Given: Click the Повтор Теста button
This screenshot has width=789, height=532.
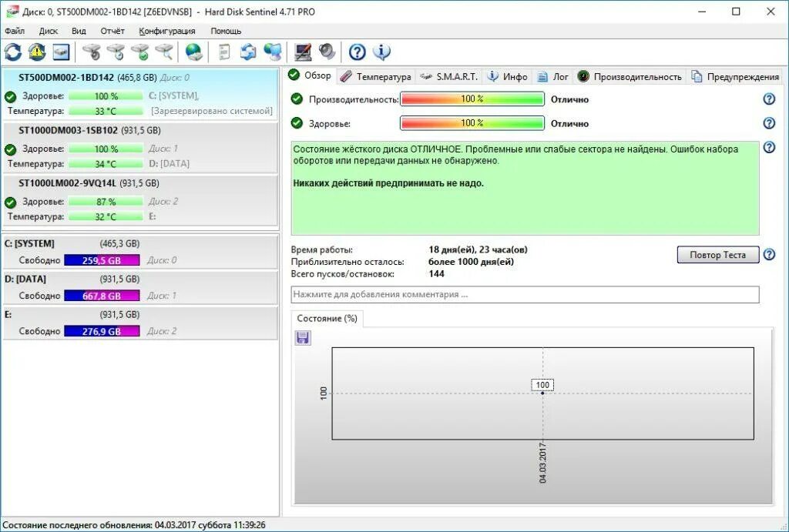Looking at the screenshot, I should [x=717, y=254].
